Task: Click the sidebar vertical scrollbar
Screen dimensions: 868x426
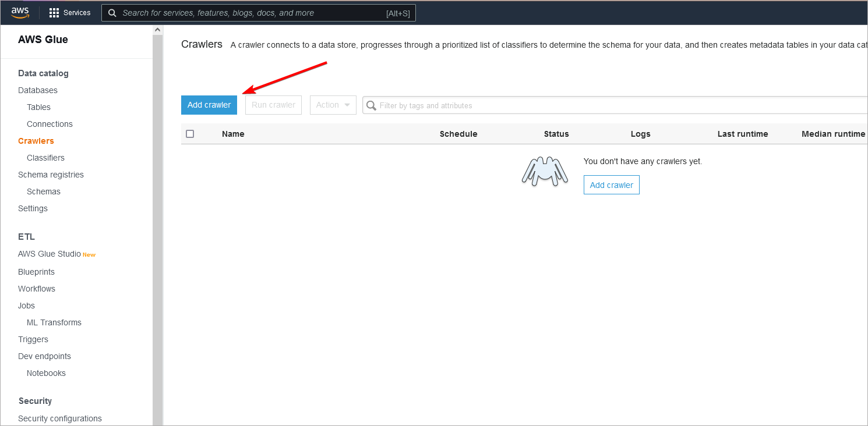Action: click(157, 233)
